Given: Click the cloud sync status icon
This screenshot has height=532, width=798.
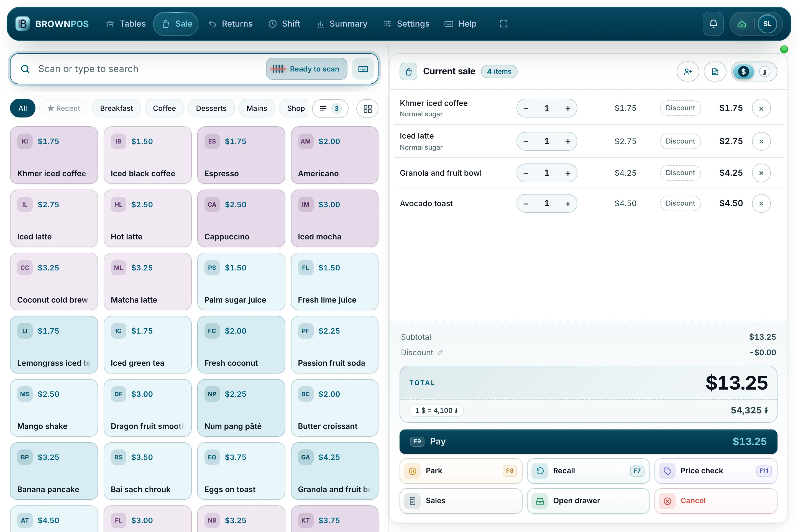Looking at the screenshot, I should tap(742, 24).
